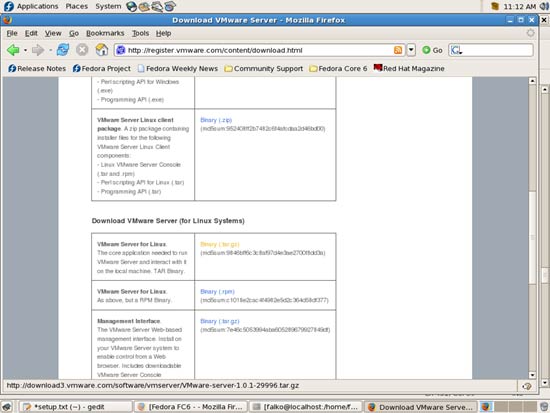Screen dimensions: 550x413
Task: Click the URL address field
Action: [x=259, y=50]
